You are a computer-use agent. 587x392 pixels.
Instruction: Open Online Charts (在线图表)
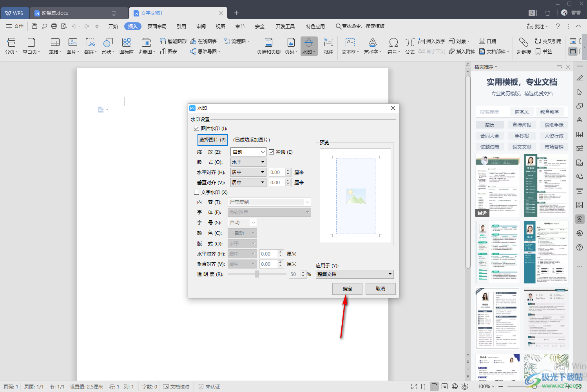tap(203, 41)
